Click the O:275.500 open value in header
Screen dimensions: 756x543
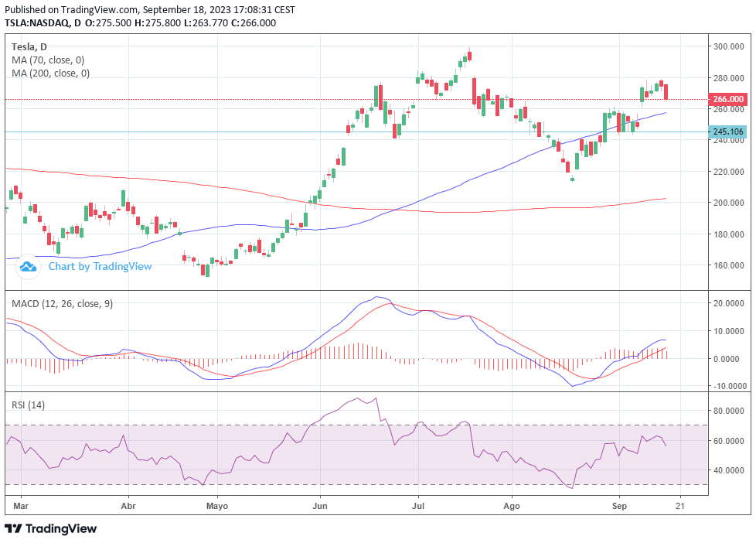[x=108, y=23]
